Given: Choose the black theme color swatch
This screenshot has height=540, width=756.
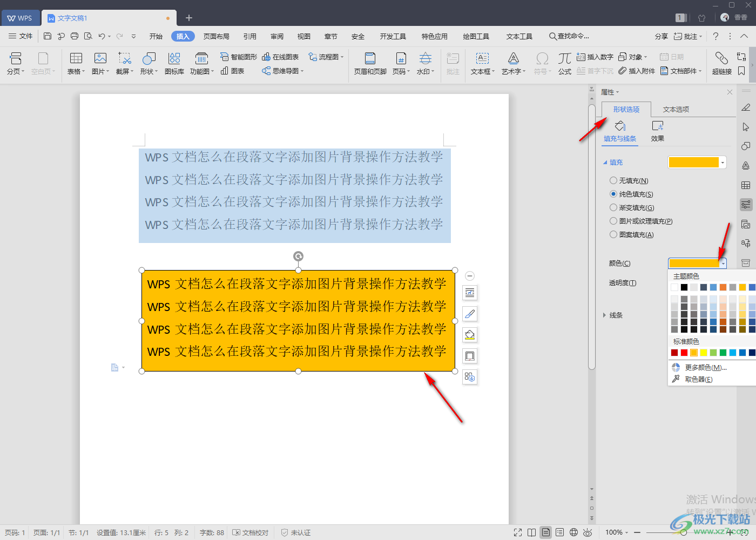Looking at the screenshot, I should point(684,287).
